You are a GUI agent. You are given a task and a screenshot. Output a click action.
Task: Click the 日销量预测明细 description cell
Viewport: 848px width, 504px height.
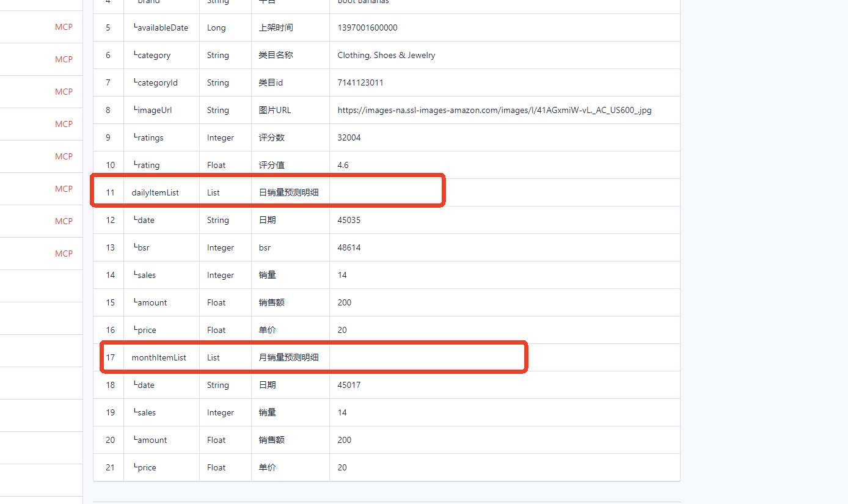[x=289, y=192]
